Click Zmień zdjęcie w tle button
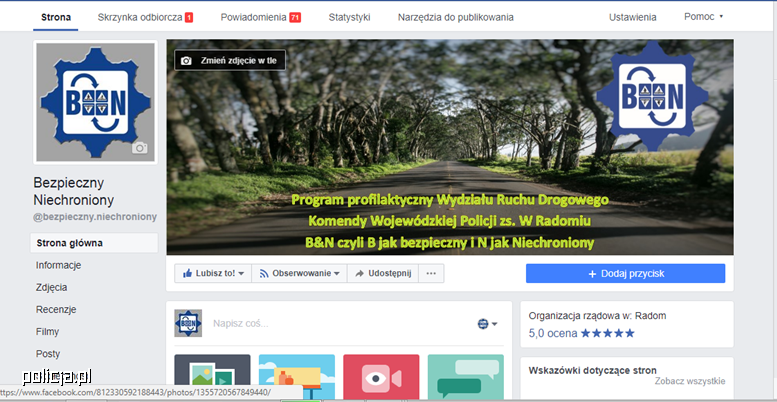Image resolution: width=777 pixels, height=402 pixels. coord(230,60)
